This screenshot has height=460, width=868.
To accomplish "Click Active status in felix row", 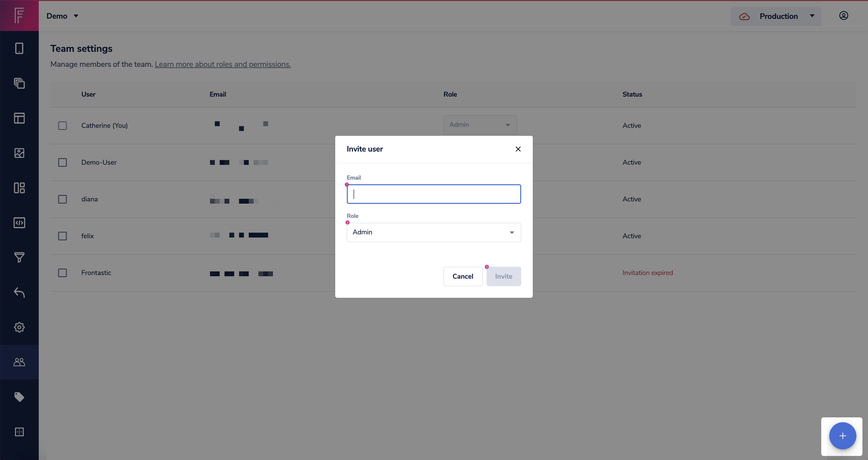I will (x=631, y=236).
